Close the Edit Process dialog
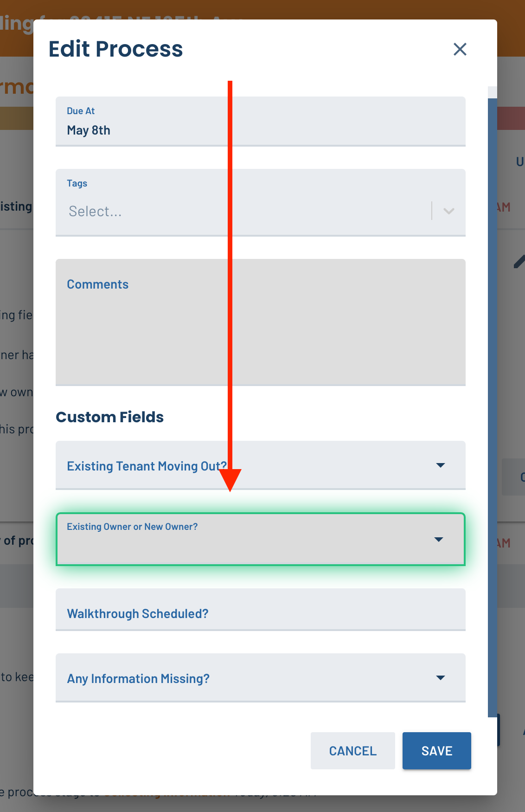 tap(460, 49)
